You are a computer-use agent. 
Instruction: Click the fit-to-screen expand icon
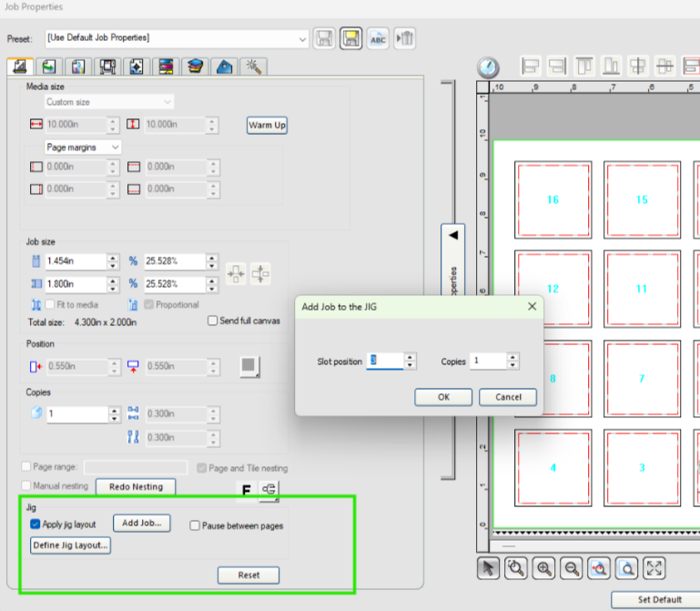(654, 568)
